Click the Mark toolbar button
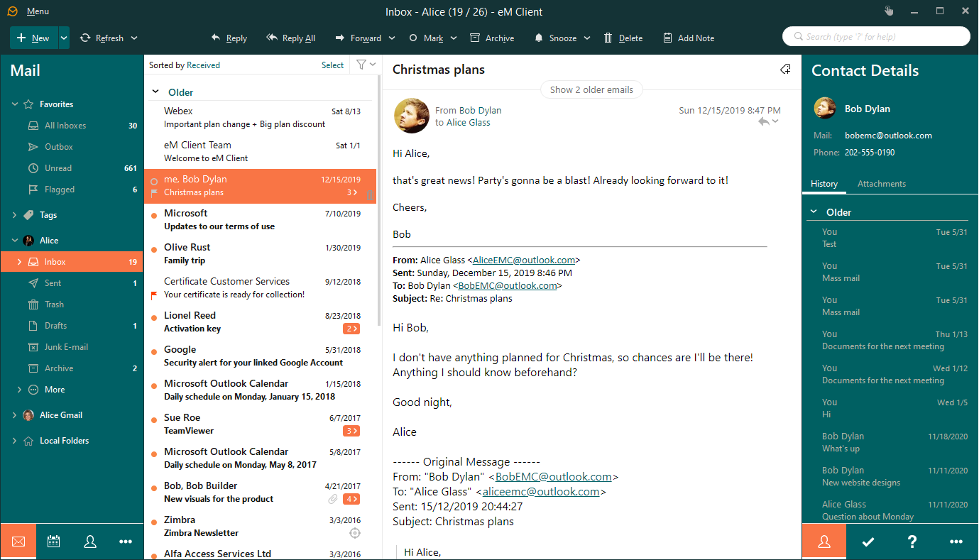Screen dimensions: 979x560 (x=427, y=38)
